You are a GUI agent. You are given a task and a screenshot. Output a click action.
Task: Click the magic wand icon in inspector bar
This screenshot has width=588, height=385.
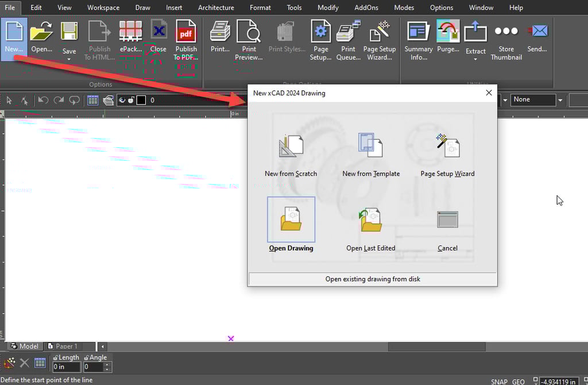[x=9, y=363]
